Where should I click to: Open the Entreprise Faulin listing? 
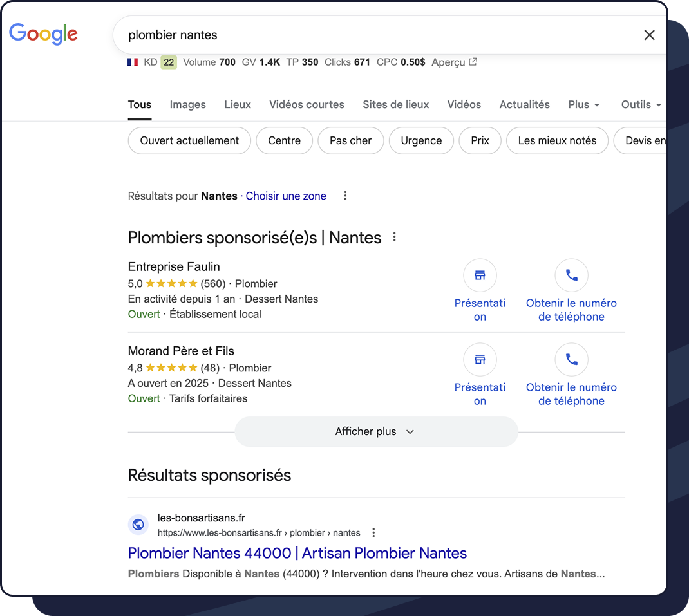174,266
